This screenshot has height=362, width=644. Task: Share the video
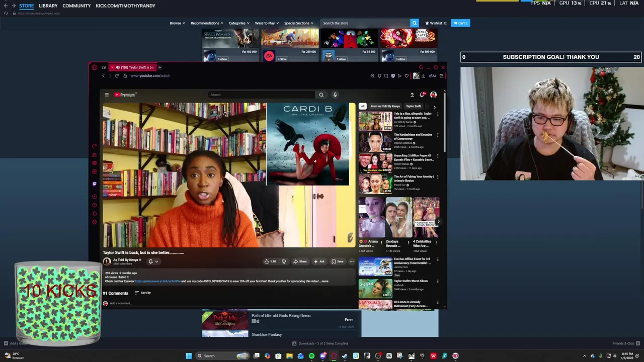300,261
